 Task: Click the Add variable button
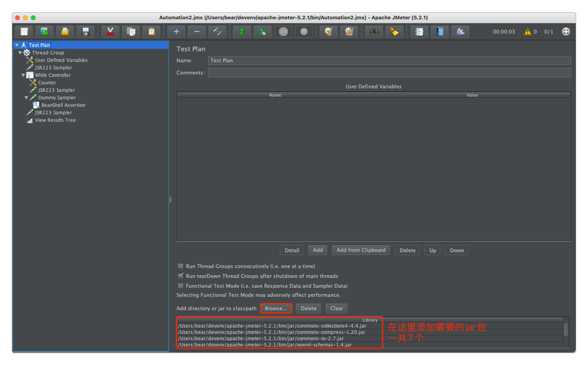click(x=318, y=250)
